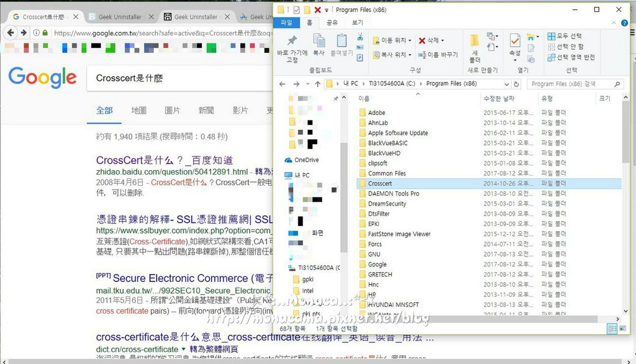Go back in the Chrome browser
Image resolution: width=636 pixels, height=364 pixels.
point(11,32)
